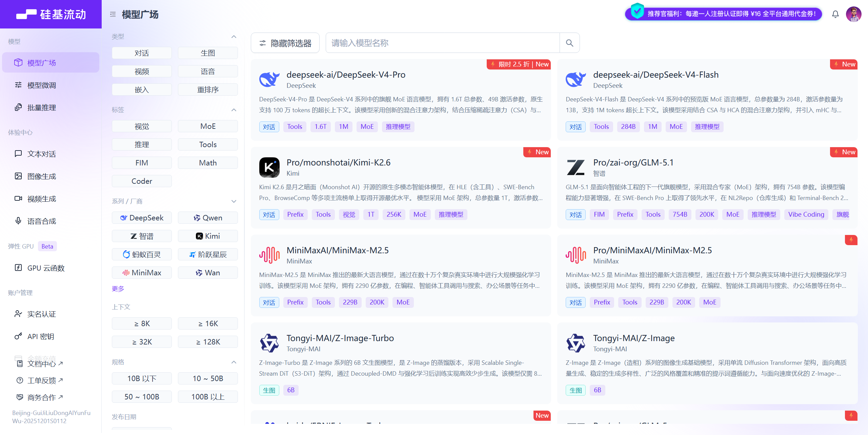868x435 pixels.
Task: Click the search magnifier icon
Action: pos(569,43)
